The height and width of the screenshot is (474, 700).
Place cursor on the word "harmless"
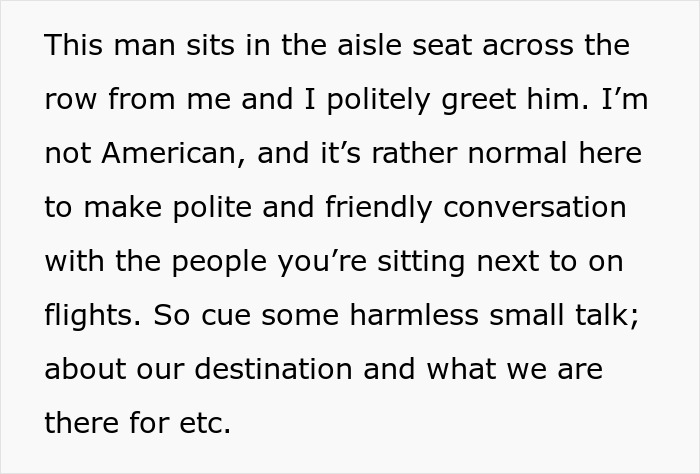point(414,315)
